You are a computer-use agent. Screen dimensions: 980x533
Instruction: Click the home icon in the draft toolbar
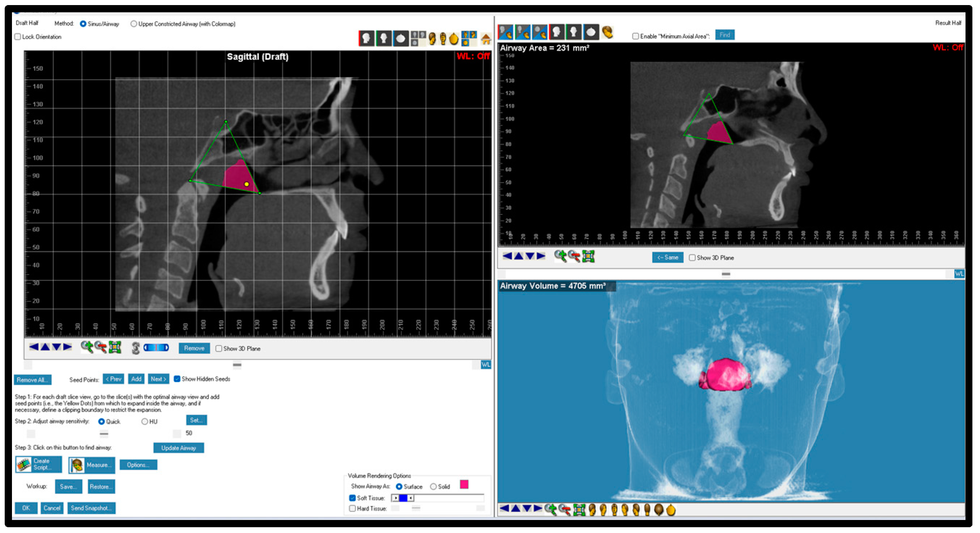click(485, 39)
